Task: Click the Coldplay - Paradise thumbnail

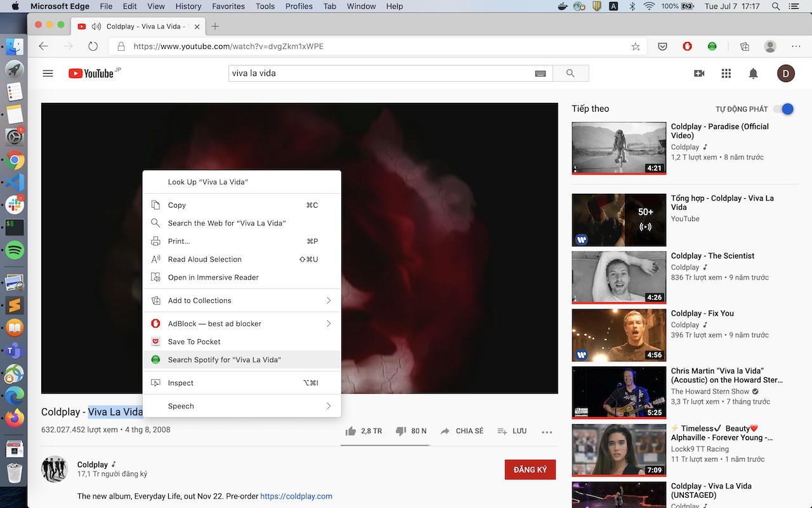Action: (619, 148)
